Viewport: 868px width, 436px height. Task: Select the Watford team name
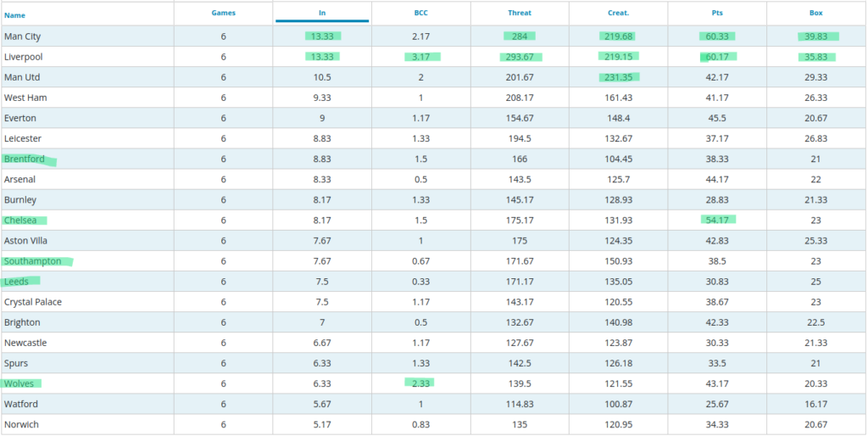coord(21,405)
